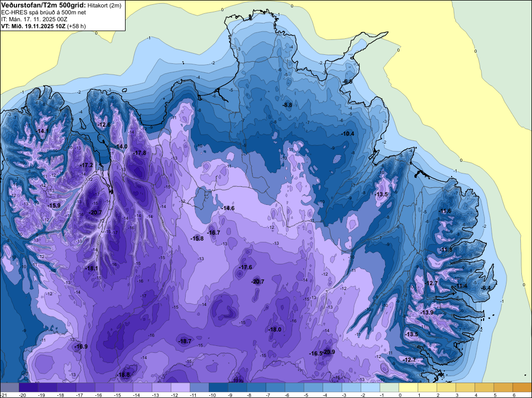Click the -18.7 temperature value on the map
The image size is (532, 398).
[185, 342]
